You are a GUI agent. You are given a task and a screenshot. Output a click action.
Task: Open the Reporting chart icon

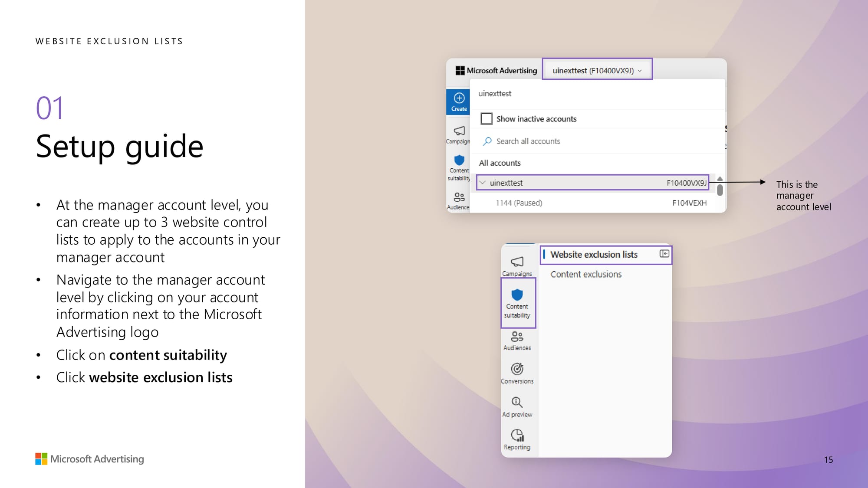(517, 435)
